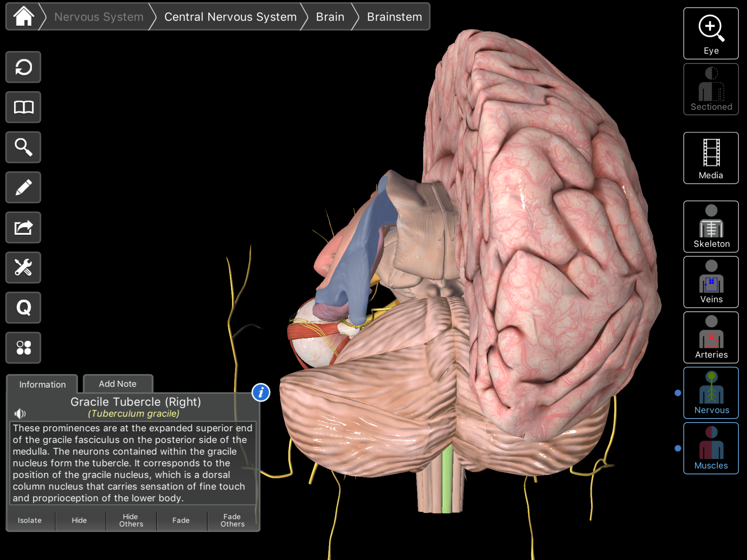Click the blue info circle button
The width and height of the screenshot is (747, 560).
[x=261, y=392]
